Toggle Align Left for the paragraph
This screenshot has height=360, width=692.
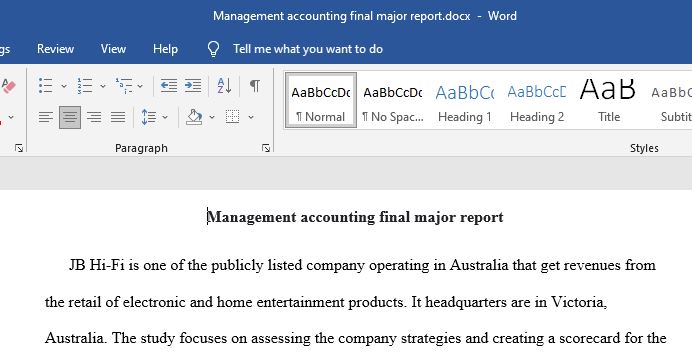tap(45, 117)
